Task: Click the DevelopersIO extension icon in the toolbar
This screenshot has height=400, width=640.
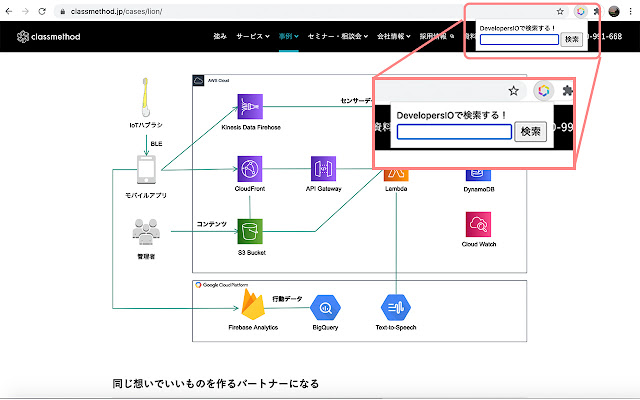Action: [580, 11]
